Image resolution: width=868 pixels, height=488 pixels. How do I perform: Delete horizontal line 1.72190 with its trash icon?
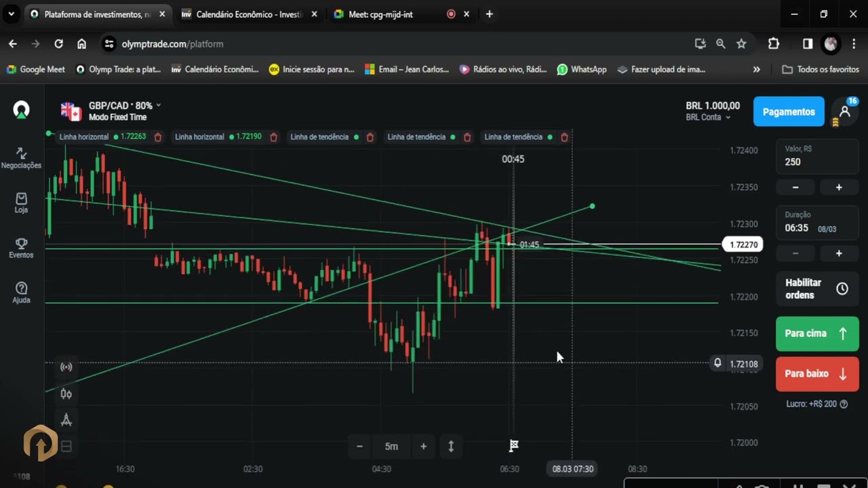(274, 137)
